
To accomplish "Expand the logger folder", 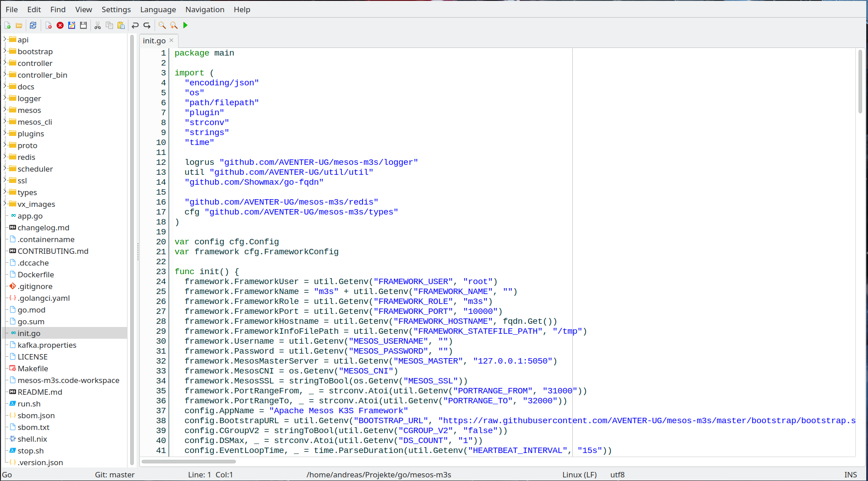I will click(x=5, y=98).
